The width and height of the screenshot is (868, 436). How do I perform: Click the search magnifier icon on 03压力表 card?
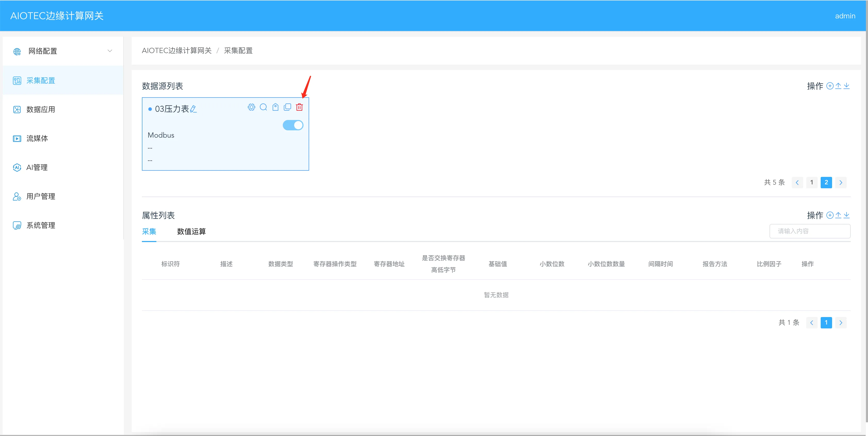click(263, 107)
